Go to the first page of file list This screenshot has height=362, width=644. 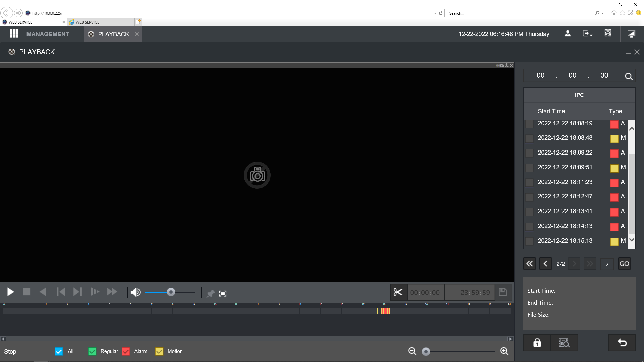point(530,264)
